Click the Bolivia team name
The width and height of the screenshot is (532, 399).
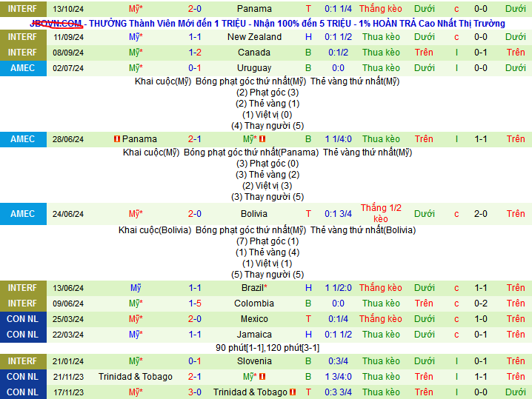(x=254, y=214)
